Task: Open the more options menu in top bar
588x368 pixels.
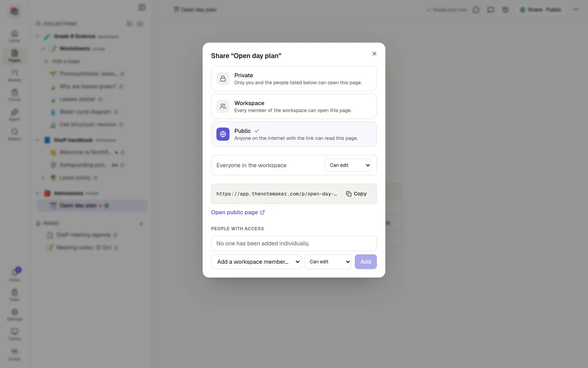Action: coord(576,10)
